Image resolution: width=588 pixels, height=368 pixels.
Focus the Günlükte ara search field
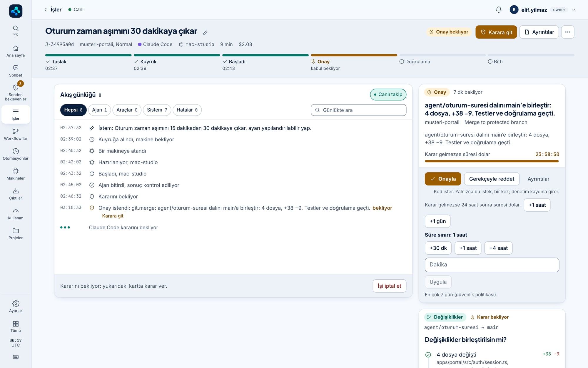click(x=358, y=110)
